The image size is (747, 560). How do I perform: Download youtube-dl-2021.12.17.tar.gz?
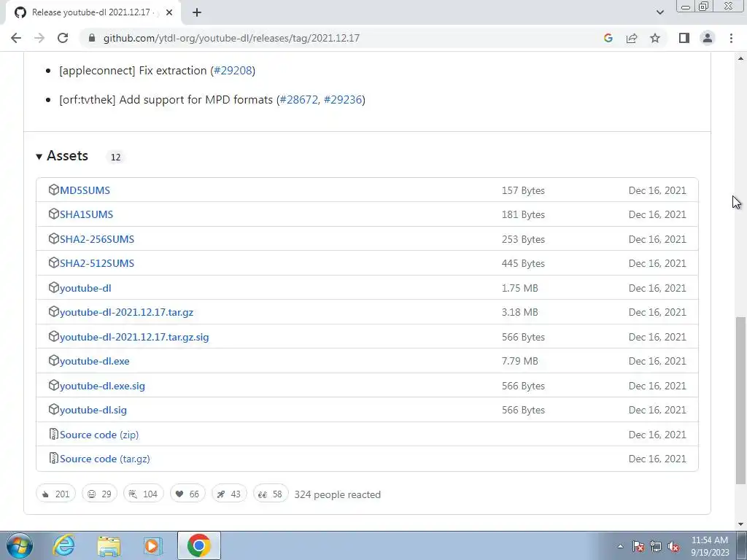coord(126,312)
